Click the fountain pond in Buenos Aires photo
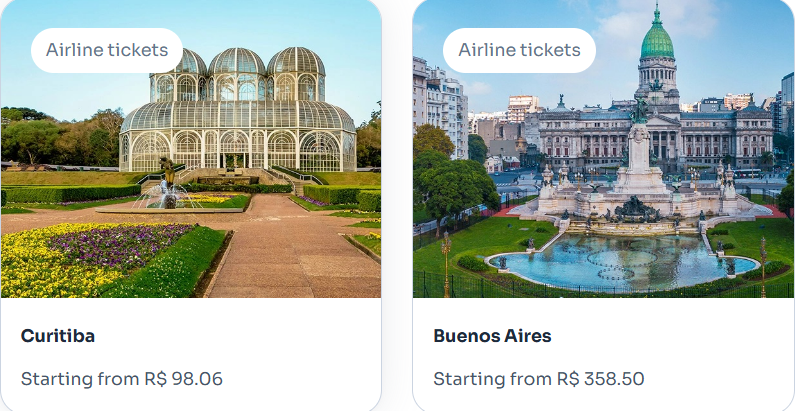Image resolution: width=799 pixels, height=411 pixels. coord(620,262)
